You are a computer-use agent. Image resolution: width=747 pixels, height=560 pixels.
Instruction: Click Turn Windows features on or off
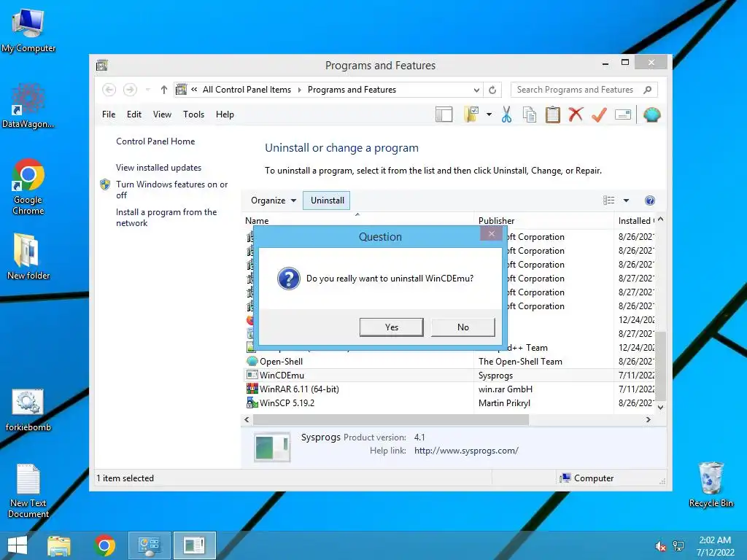171,190
